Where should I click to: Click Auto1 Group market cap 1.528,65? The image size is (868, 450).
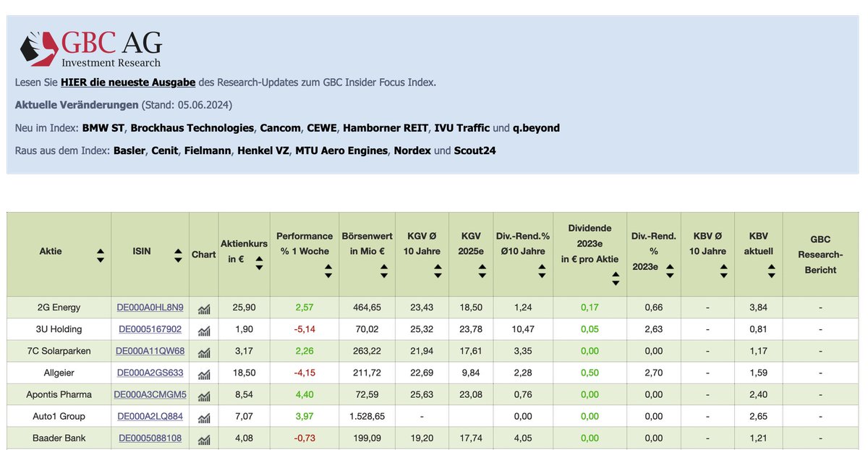[x=367, y=416]
